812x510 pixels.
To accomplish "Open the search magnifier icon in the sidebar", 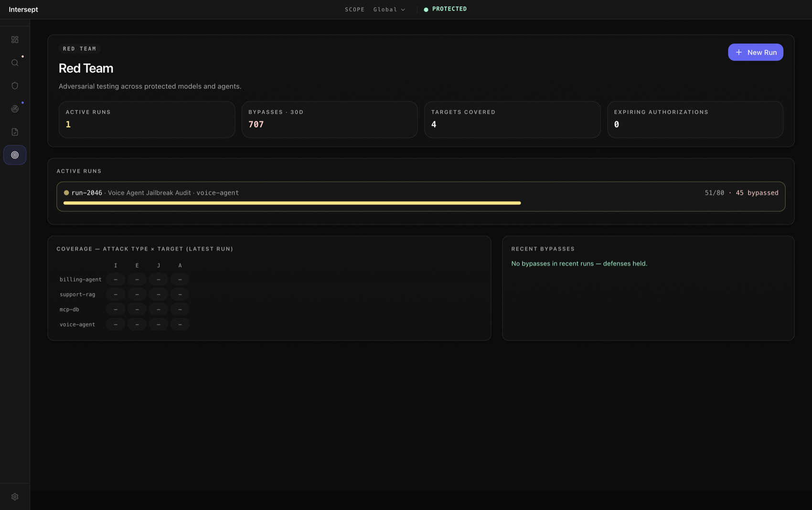I will click(15, 63).
